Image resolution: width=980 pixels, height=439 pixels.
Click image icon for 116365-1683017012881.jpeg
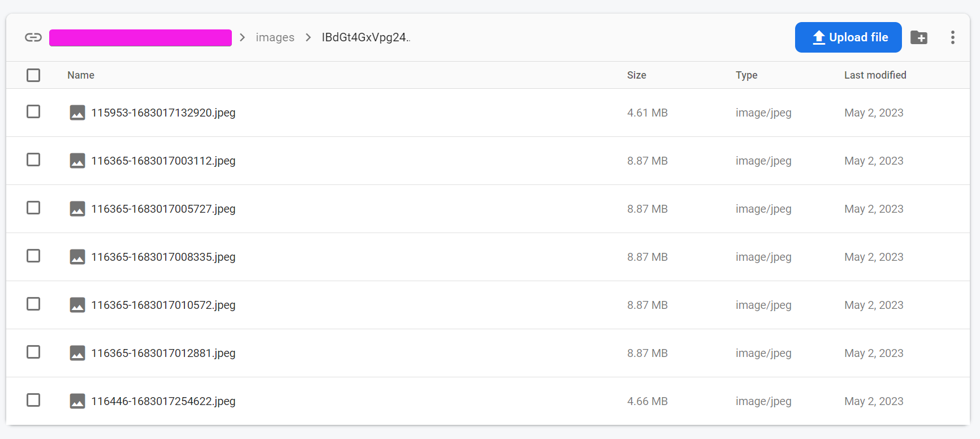coord(77,353)
